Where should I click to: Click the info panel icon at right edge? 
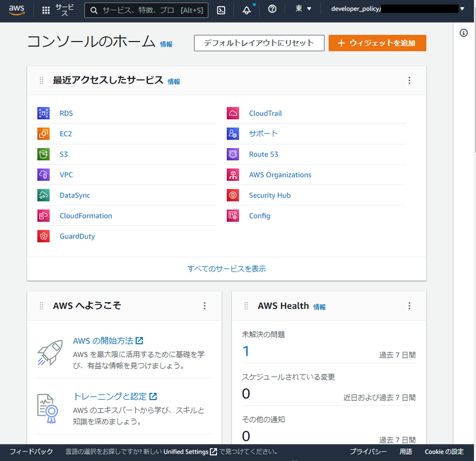pos(464,33)
